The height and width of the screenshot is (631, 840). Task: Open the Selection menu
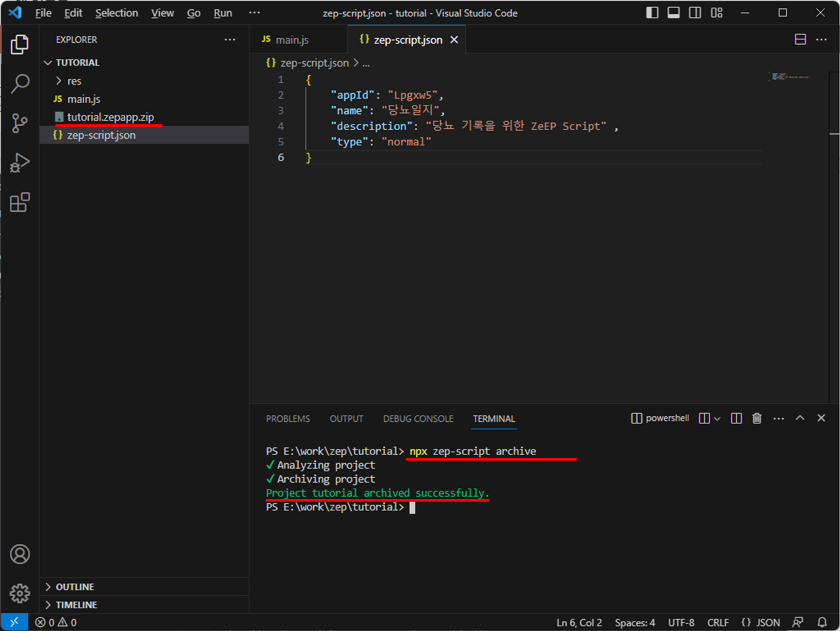[117, 13]
